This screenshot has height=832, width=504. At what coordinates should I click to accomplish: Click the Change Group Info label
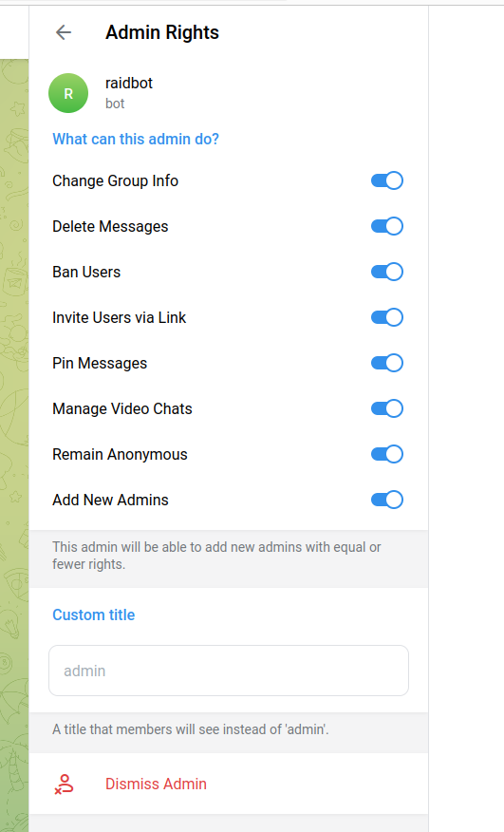(x=115, y=181)
